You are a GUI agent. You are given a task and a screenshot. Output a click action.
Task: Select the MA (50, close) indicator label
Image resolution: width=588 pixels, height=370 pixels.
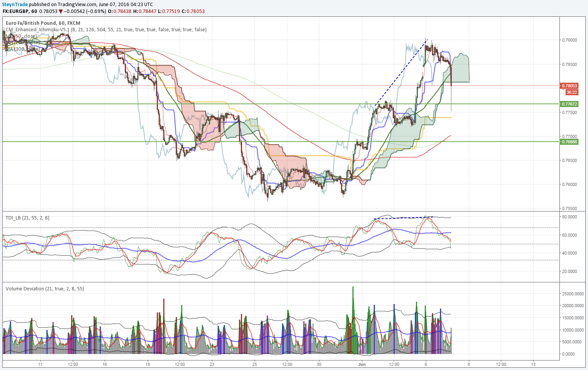coord(21,36)
